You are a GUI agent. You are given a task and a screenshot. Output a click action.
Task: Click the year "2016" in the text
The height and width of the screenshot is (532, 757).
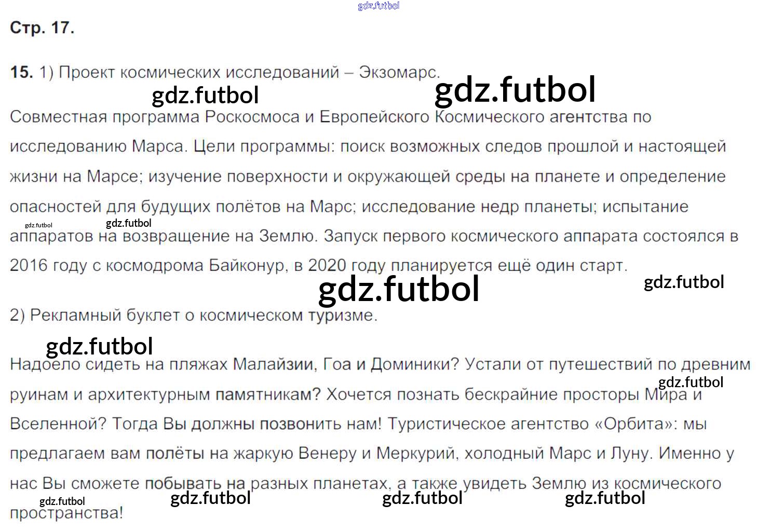click(29, 266)
